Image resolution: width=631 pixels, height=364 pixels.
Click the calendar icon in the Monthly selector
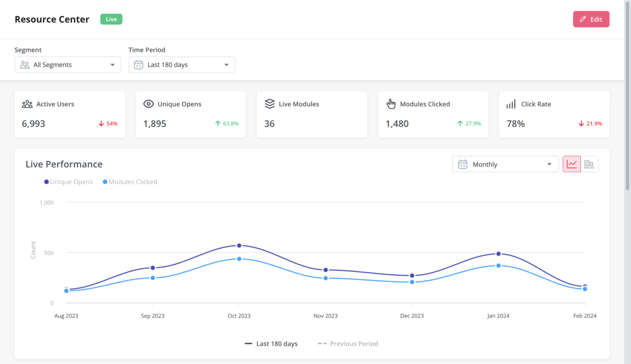[x=463, y=164]
